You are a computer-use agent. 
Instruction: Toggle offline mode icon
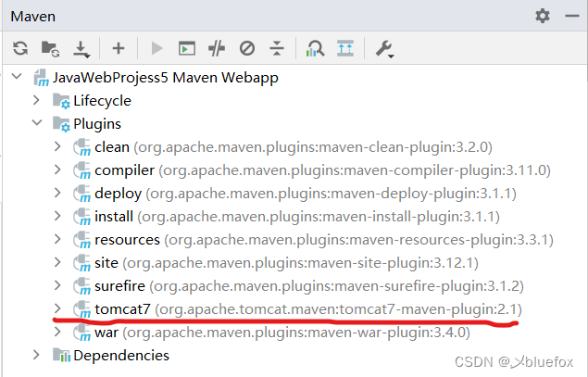217,48
